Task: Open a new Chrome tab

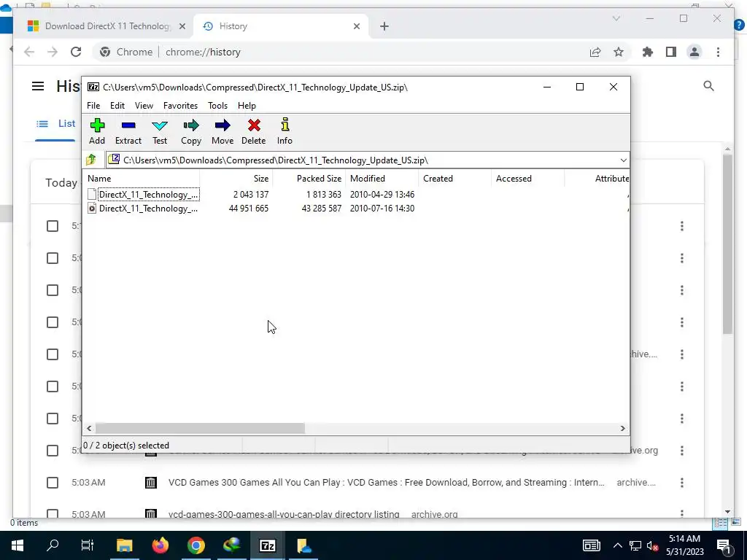Action: click(384, 26)
